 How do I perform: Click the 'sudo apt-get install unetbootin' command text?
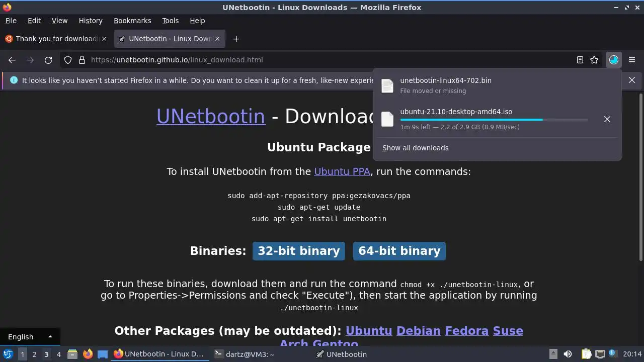point(319,219)
